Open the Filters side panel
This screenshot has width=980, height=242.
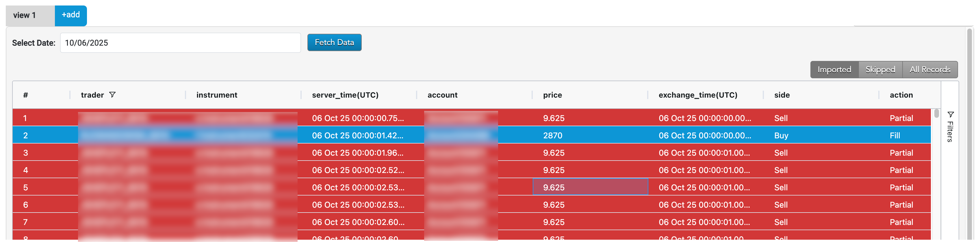pos(950,127)
